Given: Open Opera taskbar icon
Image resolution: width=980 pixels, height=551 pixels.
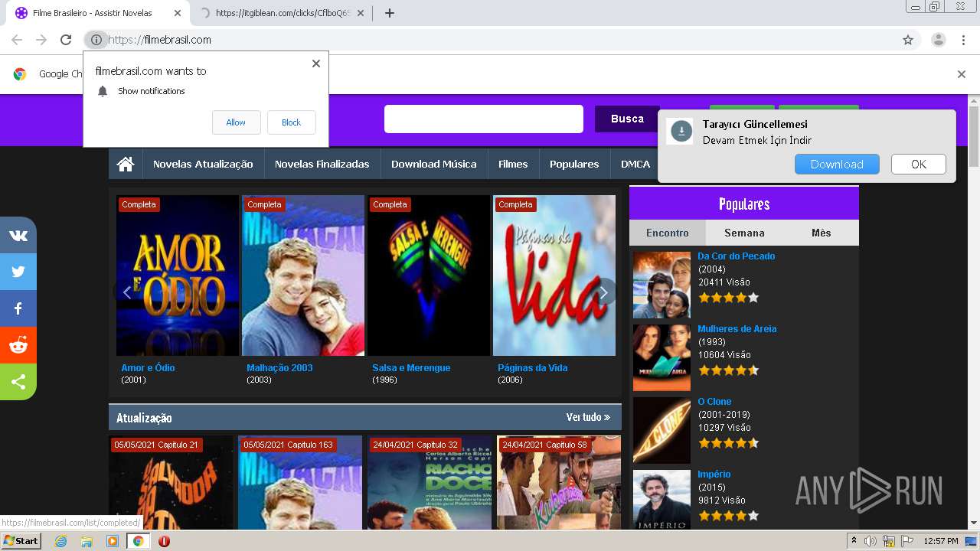Looking at the screenshot, I should 164,541.
